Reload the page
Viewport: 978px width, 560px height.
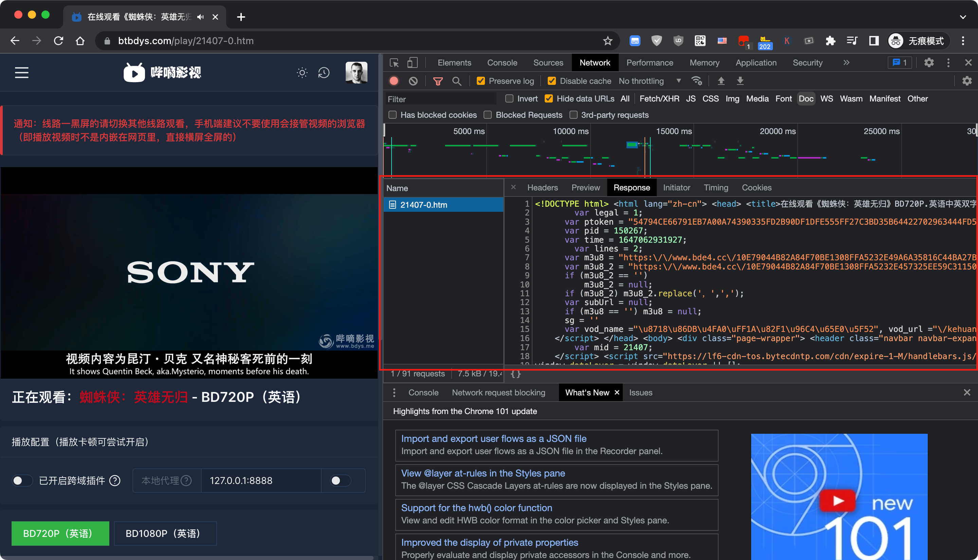(x=58, y=41)
